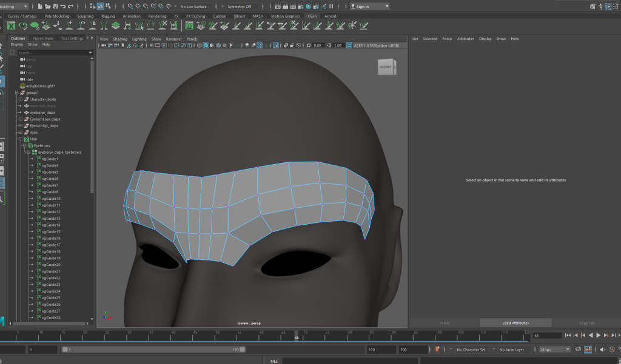Viewport: 621px width, 364px height.
Task: Open the 24 fps frame rate dropdown
Action: (x=554, y=349)
